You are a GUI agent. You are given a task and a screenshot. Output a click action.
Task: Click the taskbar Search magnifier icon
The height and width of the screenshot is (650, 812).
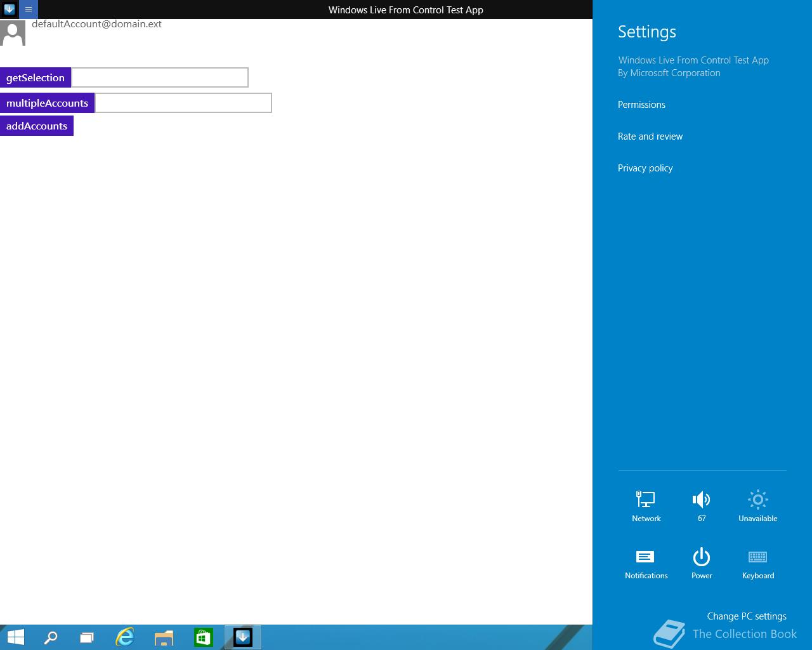coord(51,637)
